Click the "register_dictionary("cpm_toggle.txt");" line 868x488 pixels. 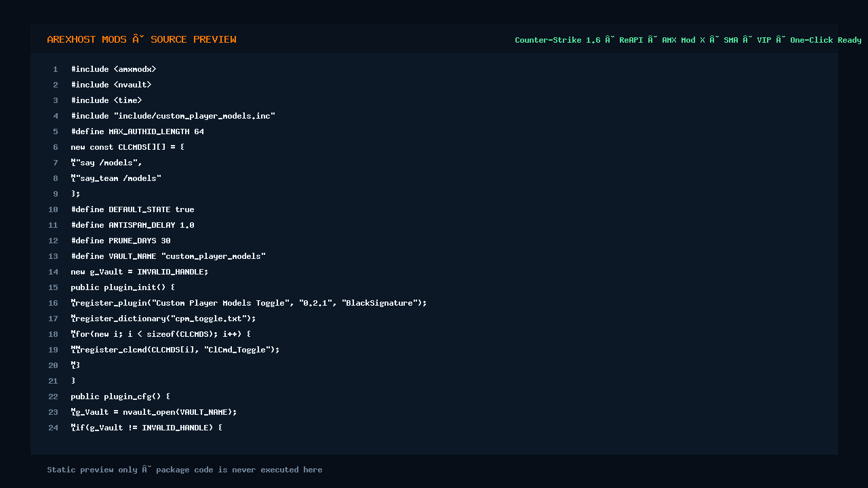163,319
